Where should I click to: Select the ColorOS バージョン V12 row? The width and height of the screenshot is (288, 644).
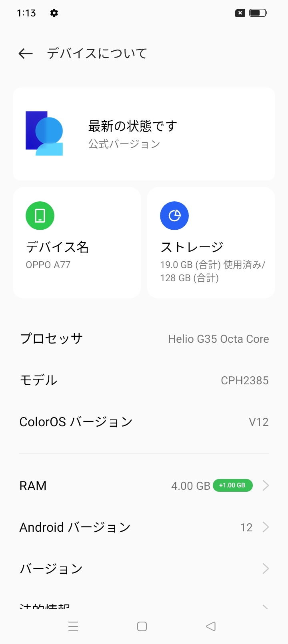tap(144, 422)
